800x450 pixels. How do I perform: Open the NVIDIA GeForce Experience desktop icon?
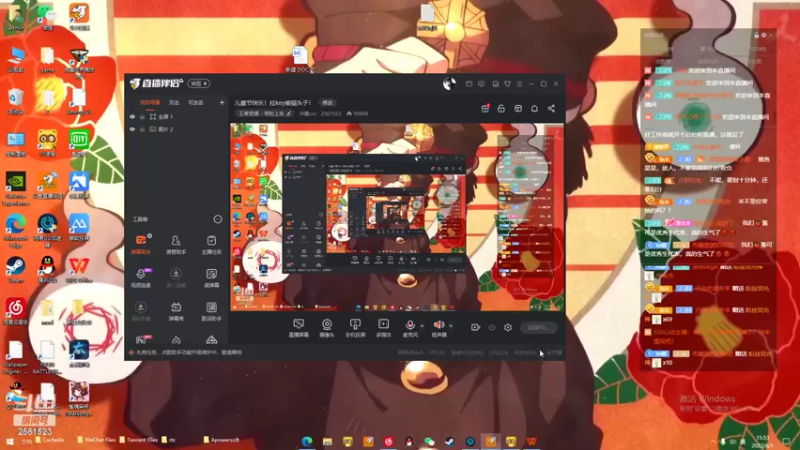point(15,188)
